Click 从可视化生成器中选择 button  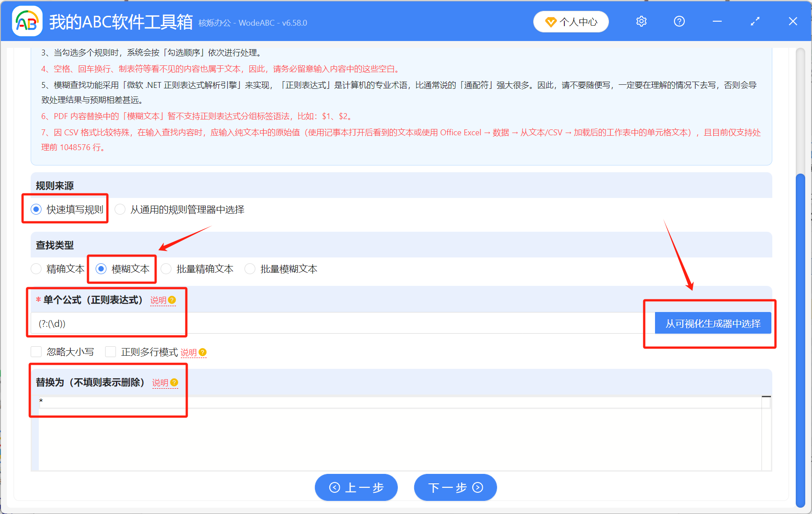[x=713, y=323]
